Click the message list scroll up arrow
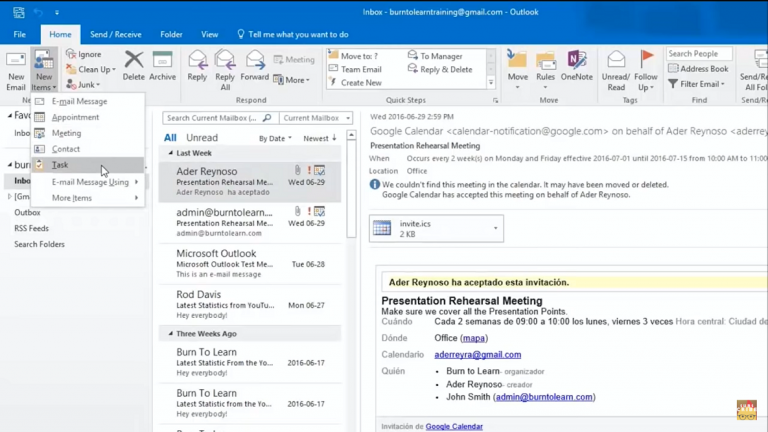 (x=351, y=135)
